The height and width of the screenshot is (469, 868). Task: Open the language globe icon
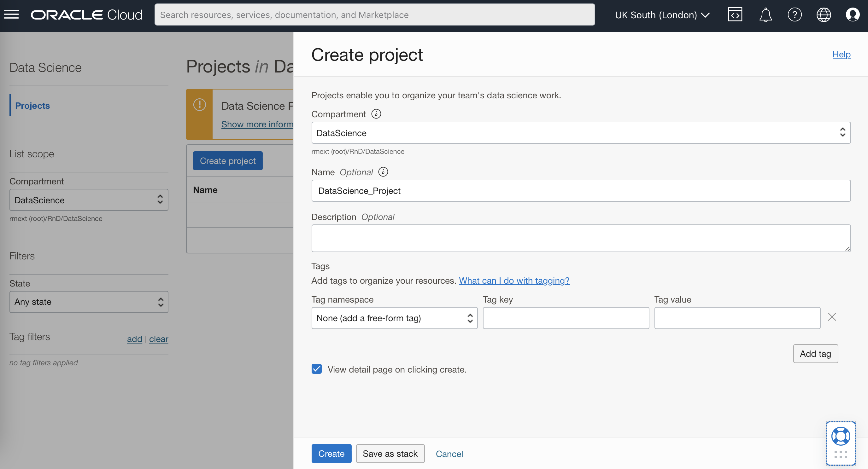(x=823, y=14)
